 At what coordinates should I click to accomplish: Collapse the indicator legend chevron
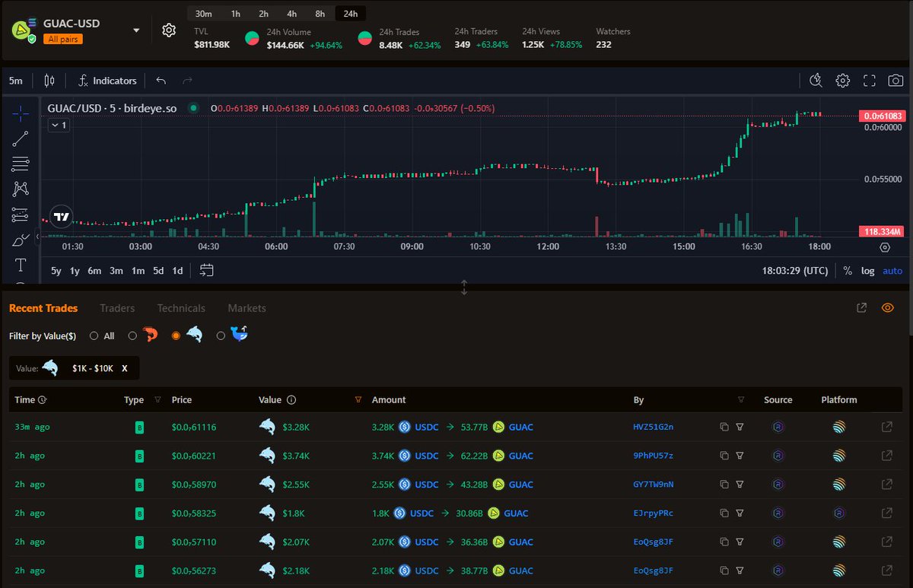coord(59,126)
